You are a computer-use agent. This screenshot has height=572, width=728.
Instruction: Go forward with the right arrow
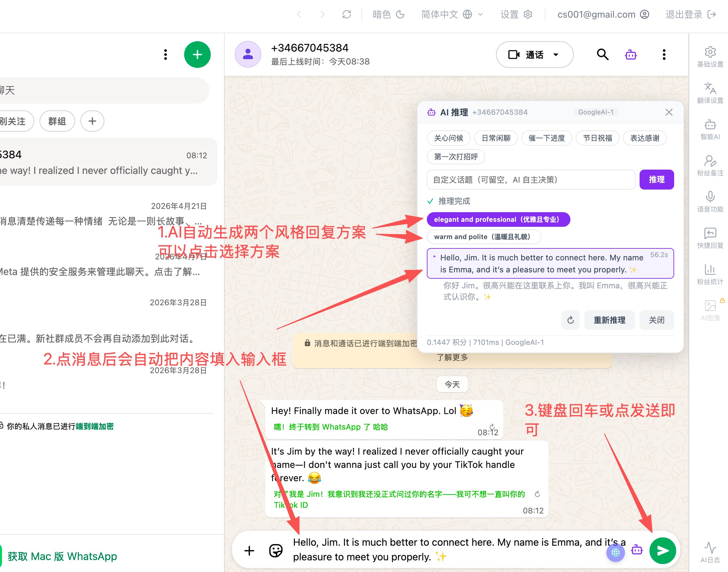[x=322, y=14]
